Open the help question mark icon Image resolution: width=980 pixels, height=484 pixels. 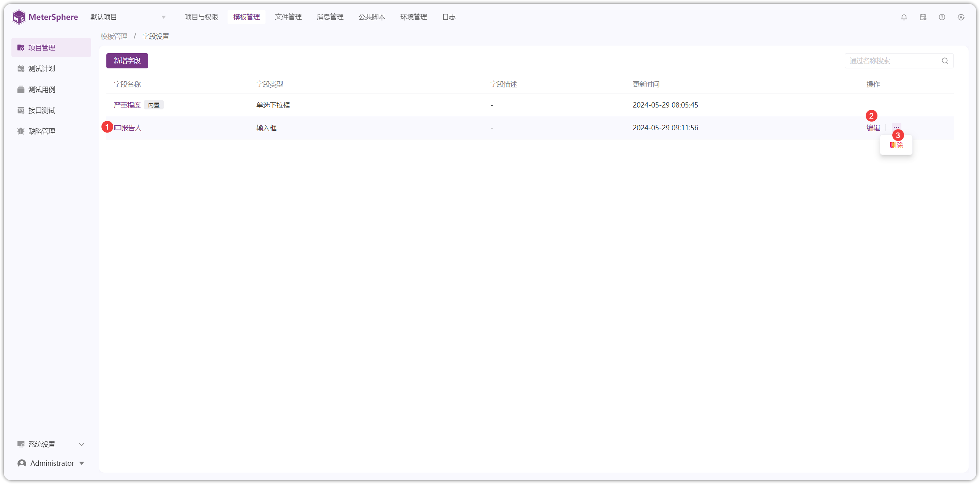coord(942,17)
